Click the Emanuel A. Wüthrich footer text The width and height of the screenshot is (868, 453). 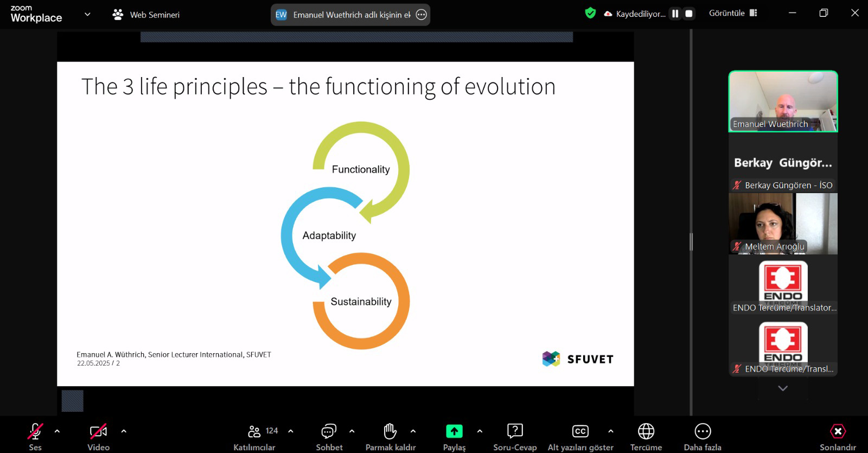(174, 355)
